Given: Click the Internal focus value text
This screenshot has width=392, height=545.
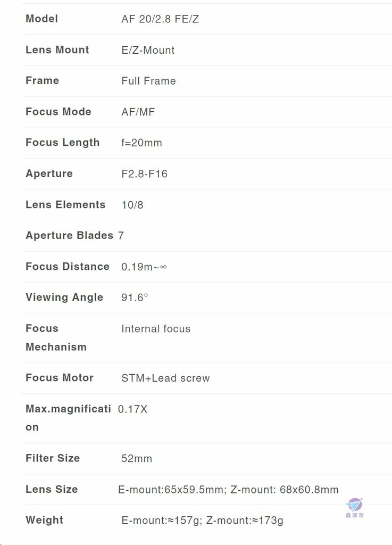Looking at the screenshot, I should click(156, 329).
